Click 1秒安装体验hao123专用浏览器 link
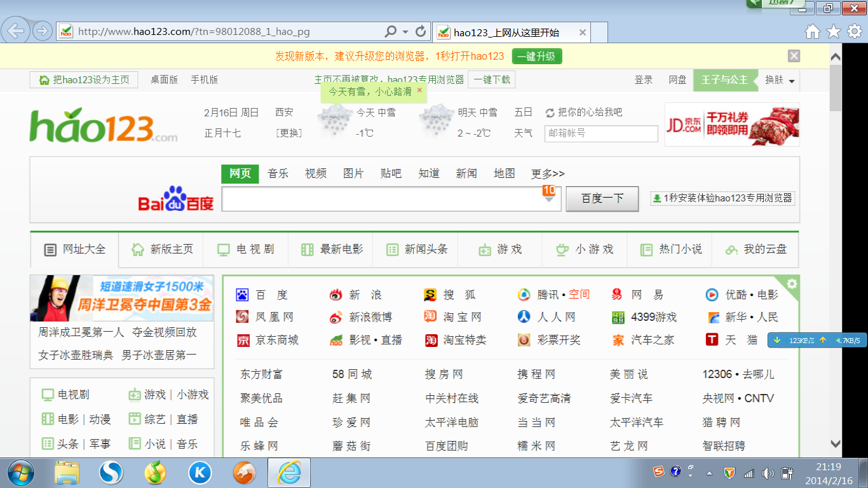The height and width of the screenshot is (488, 868). (723, 198)
